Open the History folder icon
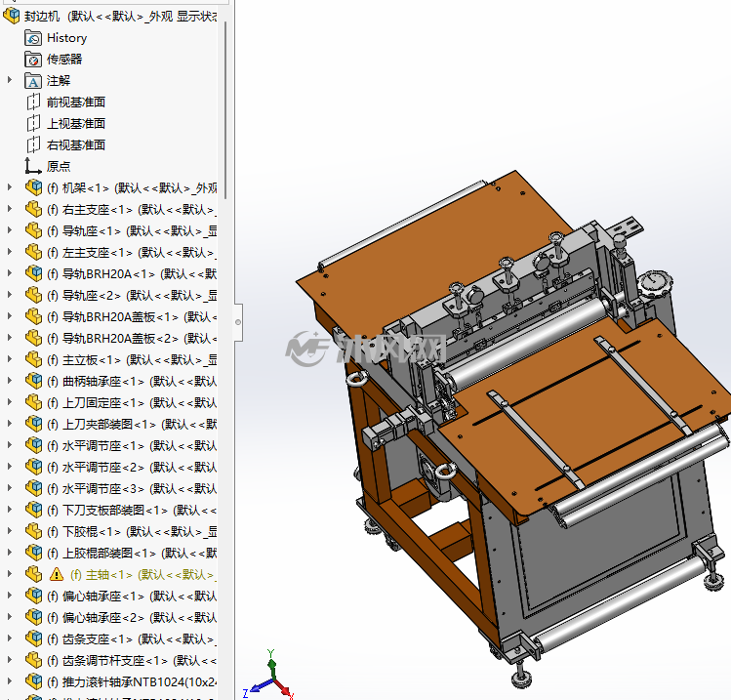Image resolution: width=731 pixels, height=700 pixels. 33,38
